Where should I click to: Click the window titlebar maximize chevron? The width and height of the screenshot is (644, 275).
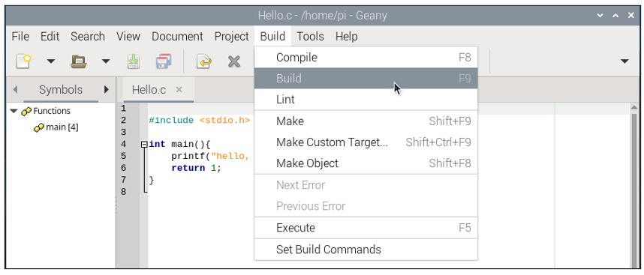615,16
